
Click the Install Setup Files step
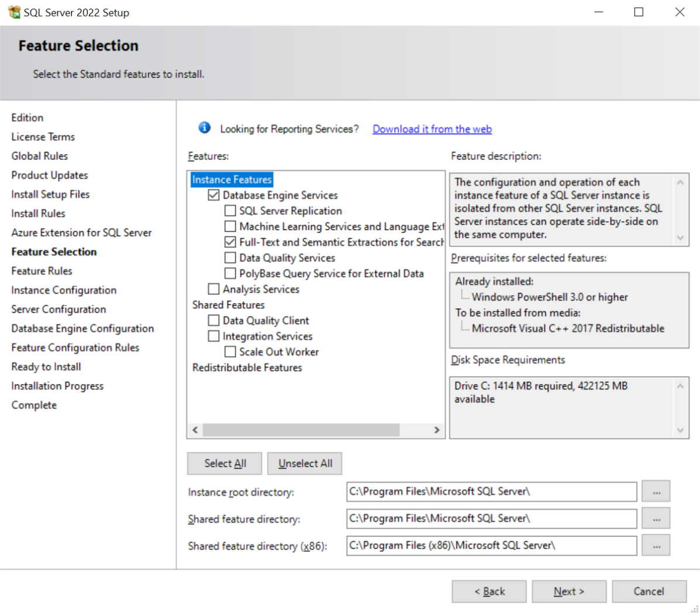pos(50,195)
